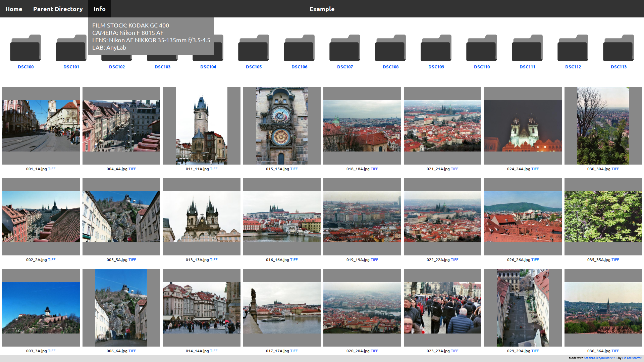The width and height of the screenshot is (644, 362).
Task: Open the astronomical clock thumbnail 015_15A
Action: click(282, 126)
